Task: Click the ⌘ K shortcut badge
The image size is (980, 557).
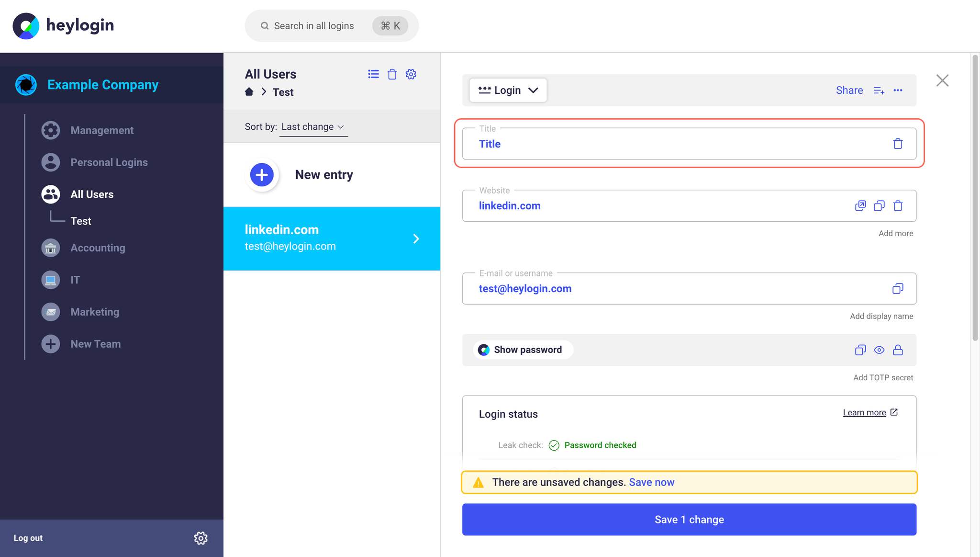Action: click(390, 26)
